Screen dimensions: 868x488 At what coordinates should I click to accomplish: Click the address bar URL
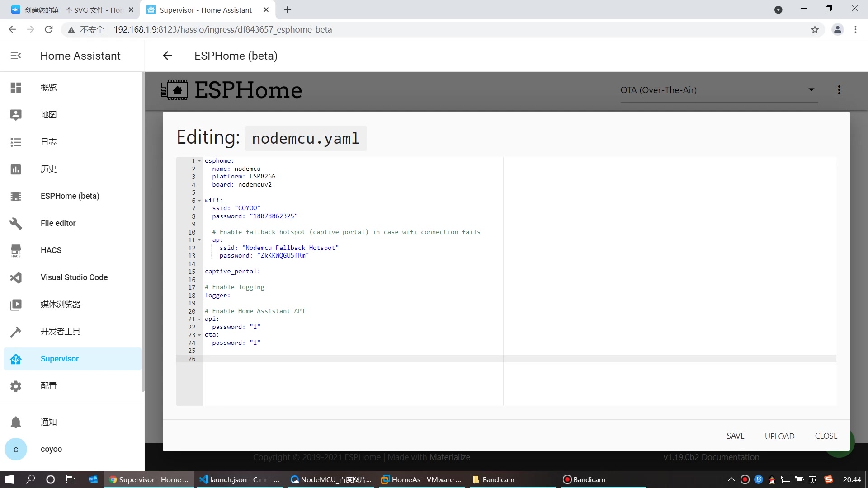(223, 30)
